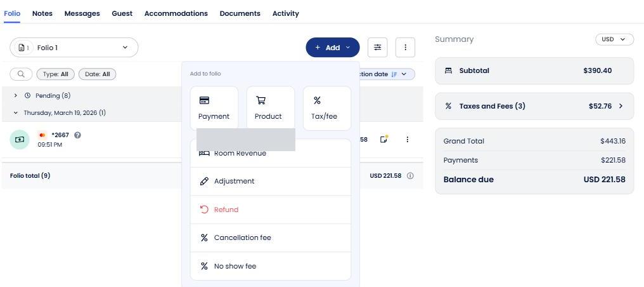This screenshot has height=287, width=644.
Task: Click the Grand Total $443.16 value
Action: (613, 141)
